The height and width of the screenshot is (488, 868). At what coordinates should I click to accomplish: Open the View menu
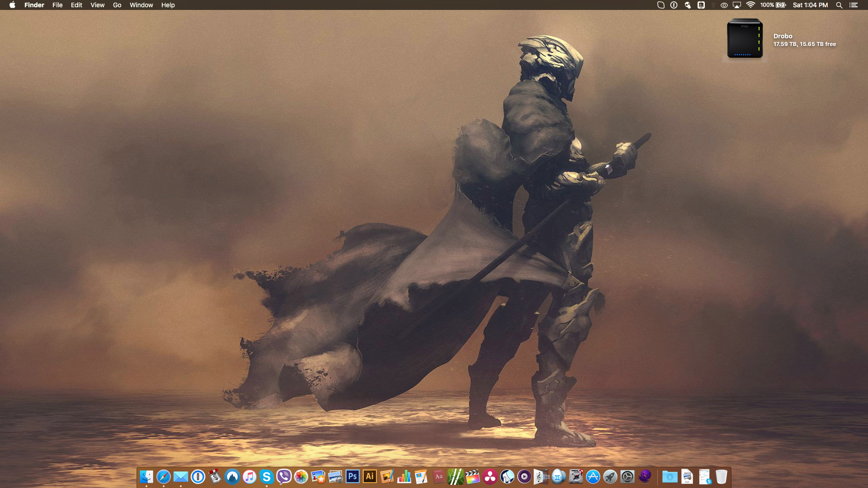click(x=97, y=5)
